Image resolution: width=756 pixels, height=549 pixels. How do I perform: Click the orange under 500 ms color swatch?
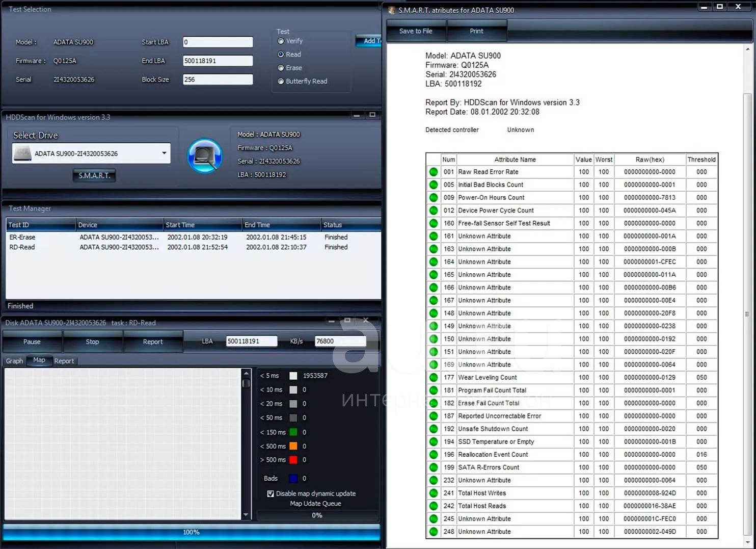point(293,446)
